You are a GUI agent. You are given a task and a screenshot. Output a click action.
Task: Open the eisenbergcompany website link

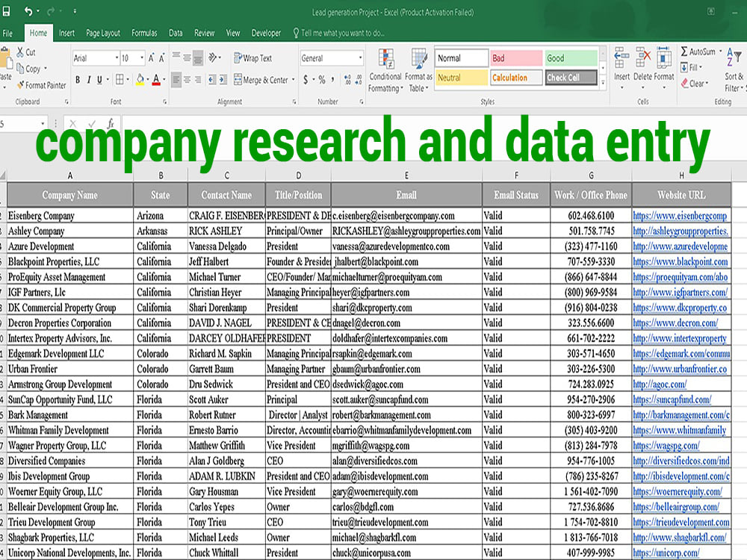coord(680,216)
